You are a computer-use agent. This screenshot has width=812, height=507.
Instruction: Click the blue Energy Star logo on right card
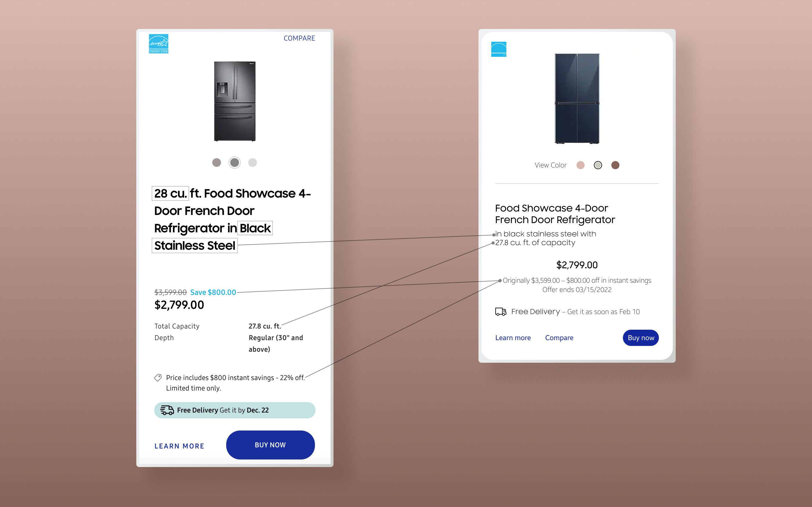[x=499, y=49]
